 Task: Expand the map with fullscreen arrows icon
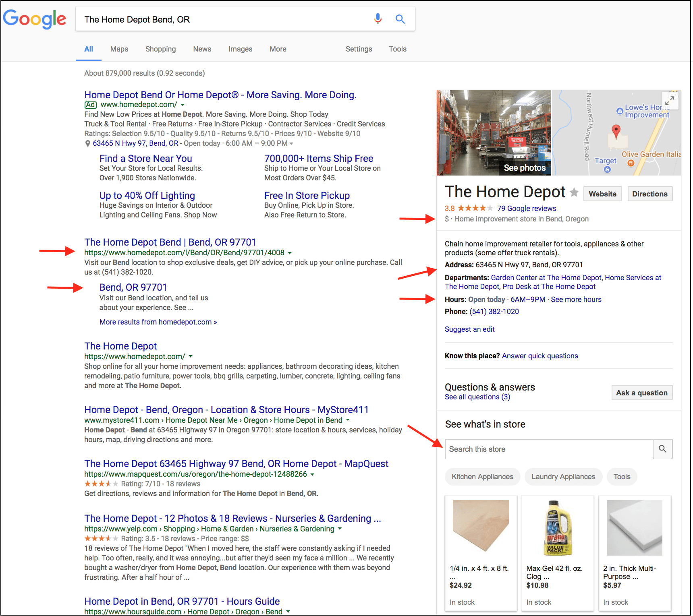pyautogui.click(x=670, y=101)
